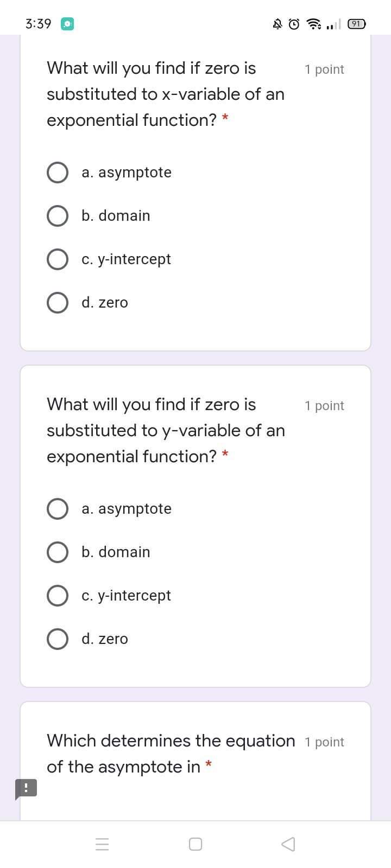Tap the back navigation arrow
Image resolution: width=391 pixels, height=868 pixels.
pos(288,844)
